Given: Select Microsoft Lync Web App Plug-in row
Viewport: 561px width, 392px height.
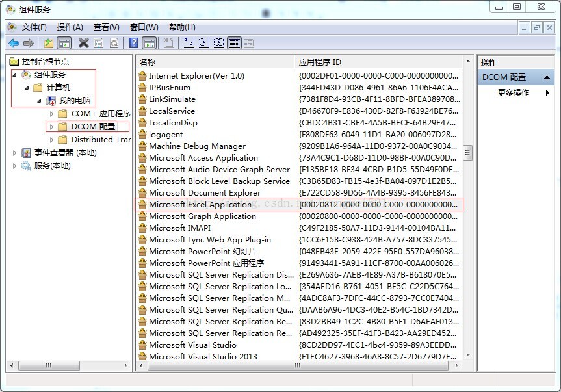Looking at the screenshot, I should click(x=299, y=239).
